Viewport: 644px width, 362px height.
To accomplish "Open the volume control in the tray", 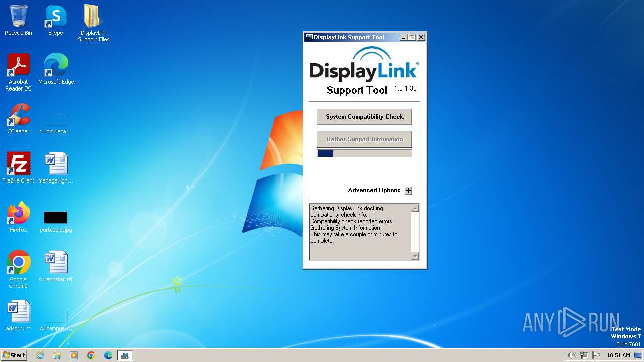I will (572, 355).
